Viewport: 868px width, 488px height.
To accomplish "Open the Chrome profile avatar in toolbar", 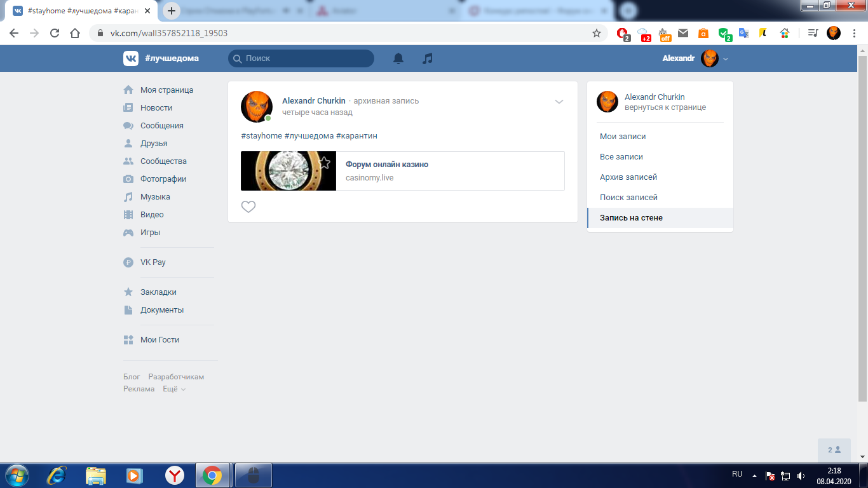I will pos(834,33).
